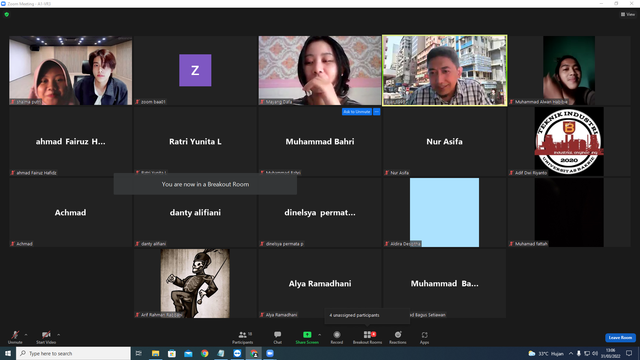The image size is (640, 360).
Task: Open the Windows Start menu
Action: pos(8,353)
